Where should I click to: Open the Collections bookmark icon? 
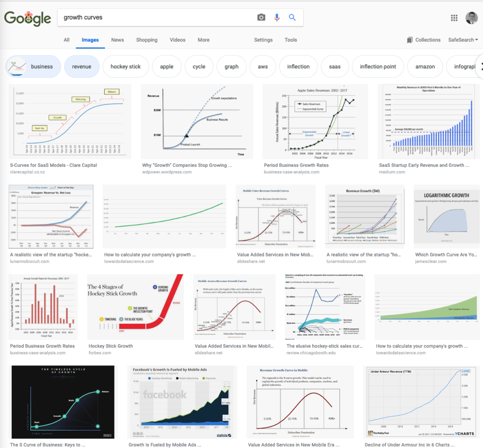(x=409, y=40)
